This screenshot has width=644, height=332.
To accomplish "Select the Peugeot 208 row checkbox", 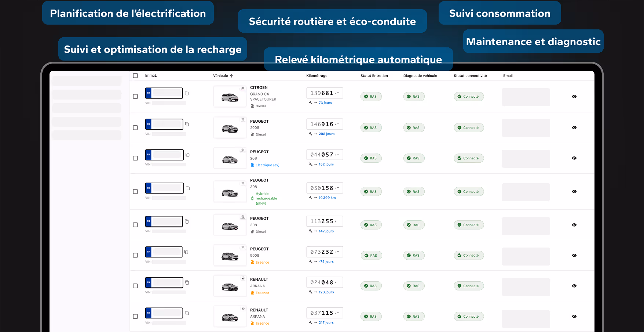I will pyautogui.click(x=135, y=158).
